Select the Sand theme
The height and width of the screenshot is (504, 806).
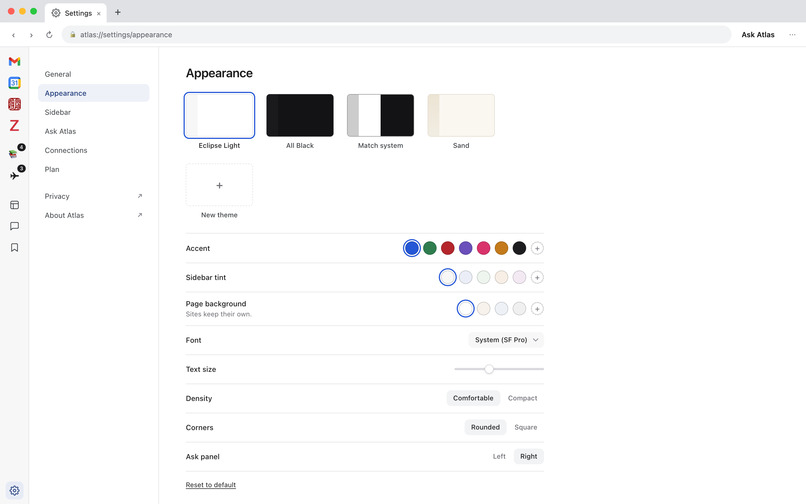pos(461,115)
